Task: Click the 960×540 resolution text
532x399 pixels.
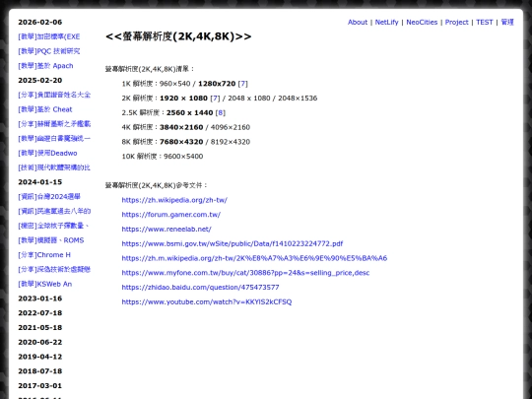Action: [175, 84]
